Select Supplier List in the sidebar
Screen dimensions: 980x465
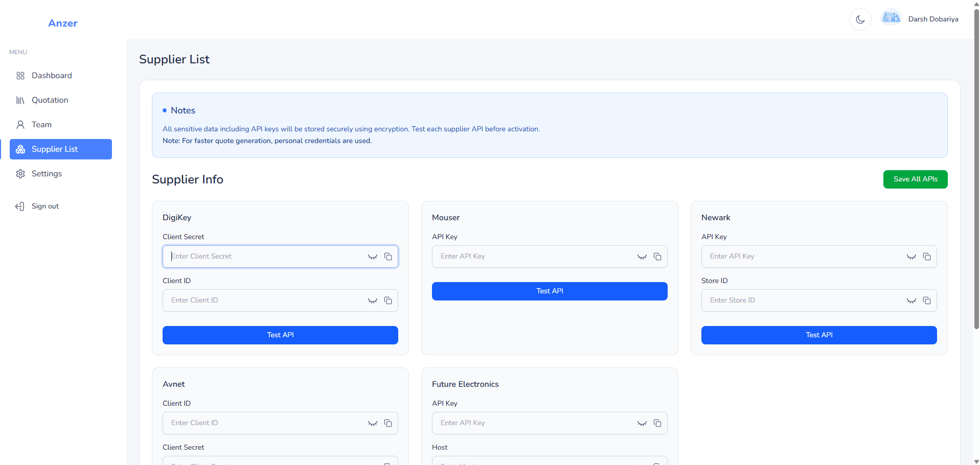click(61, 149)
